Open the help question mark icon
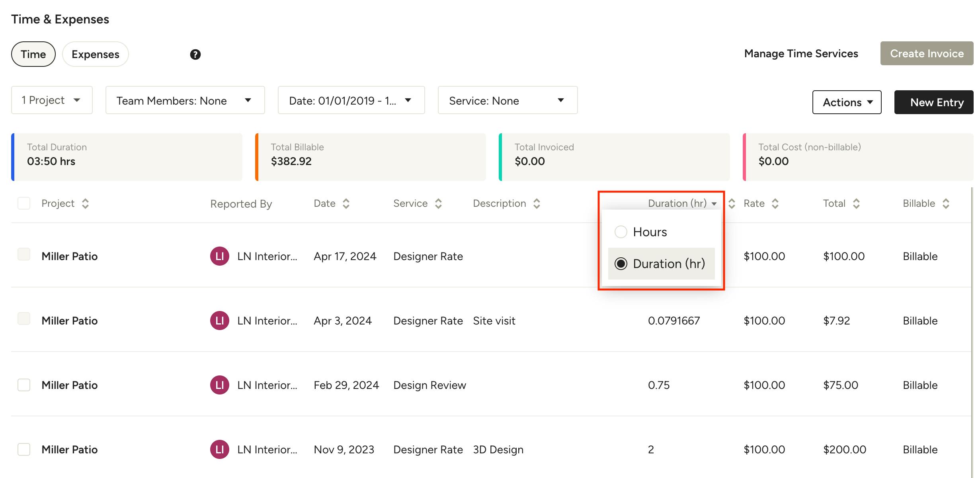Image resolution: width=980 pixels, height=478 pixels. [195, 54]
